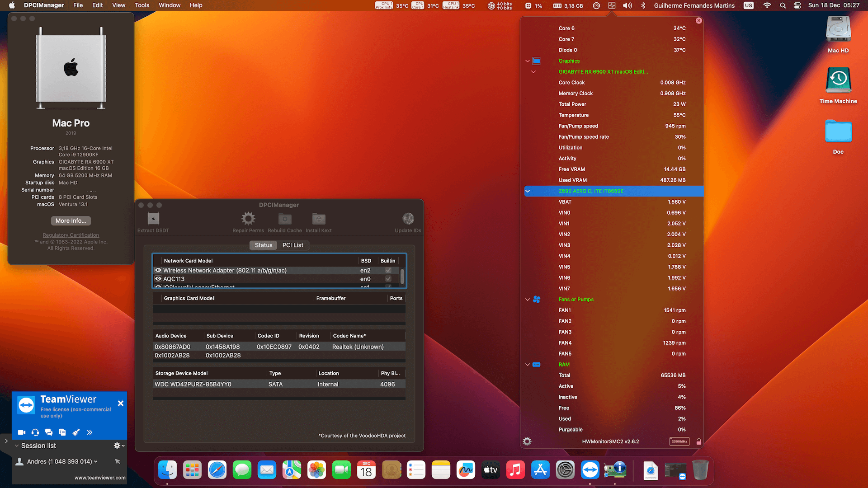This screenshot has height=488, width=868.
Task: Open the Tools menu in menu bar
Action: 142,5
